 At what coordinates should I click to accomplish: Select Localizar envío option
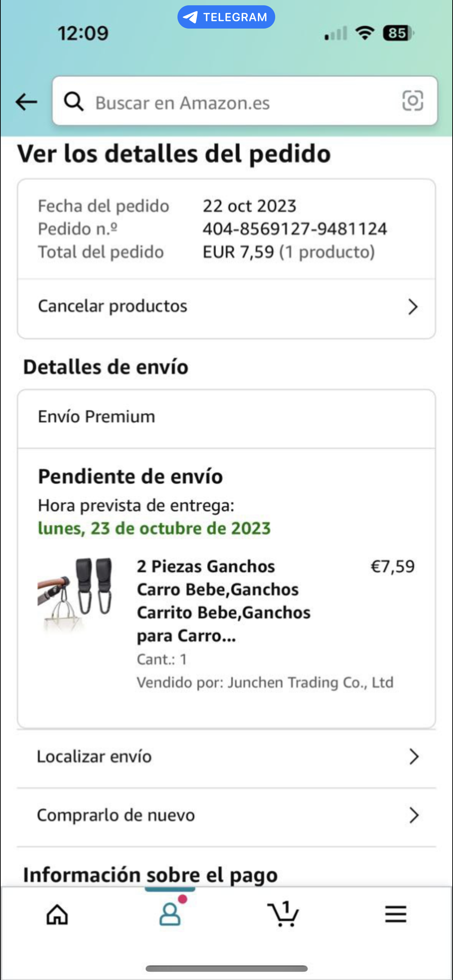94,757
